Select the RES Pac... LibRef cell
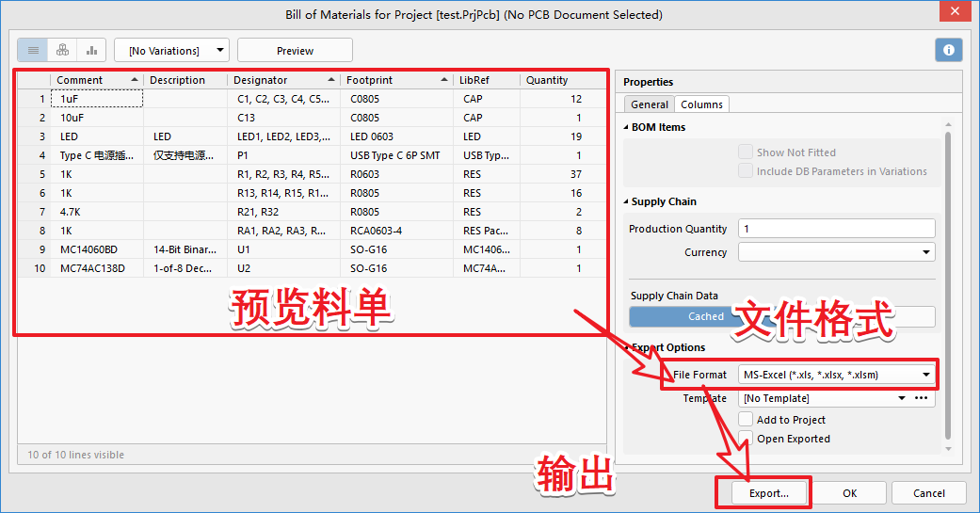The image size is (980, 513). pos(487,231)
